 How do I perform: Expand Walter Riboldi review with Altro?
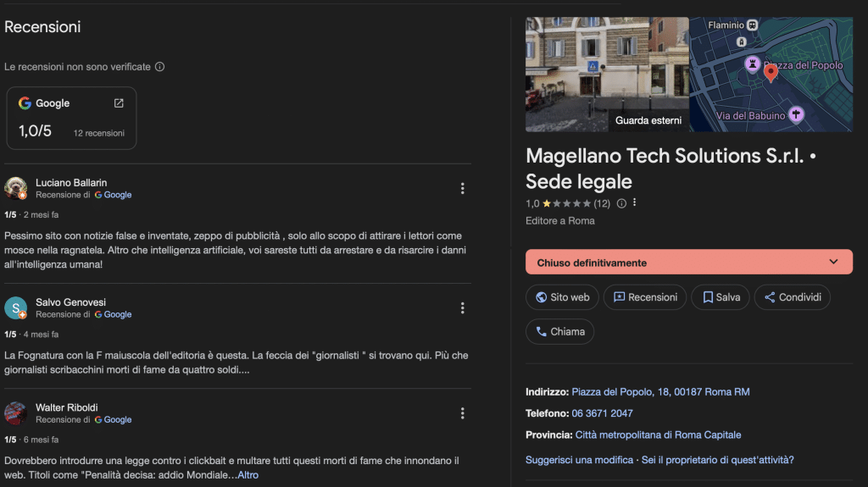click(248, 475)
